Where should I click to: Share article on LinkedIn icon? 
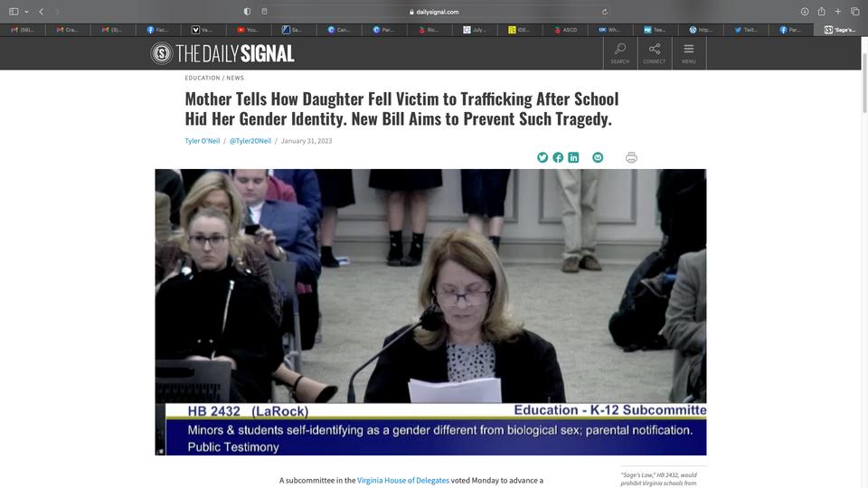pos(573,157)
